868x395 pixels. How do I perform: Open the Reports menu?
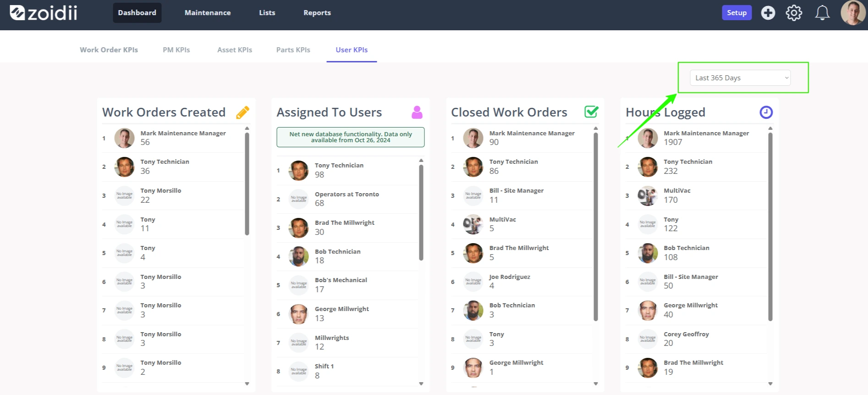tap(317, 13)
